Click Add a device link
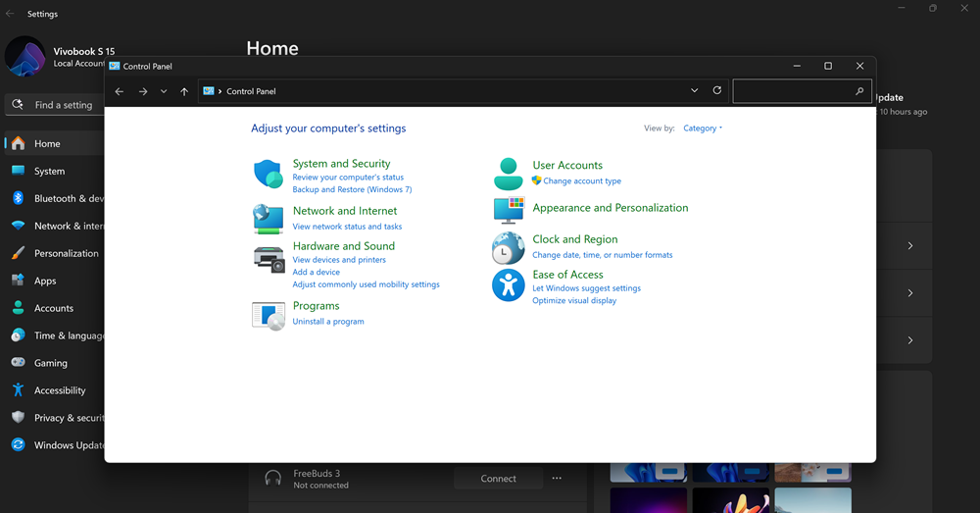This screenshot has width=980, height=513. tap(317, 272)
